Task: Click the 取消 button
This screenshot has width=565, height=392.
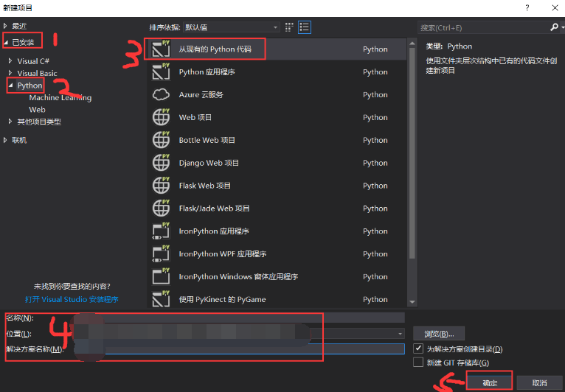Action: 539,382
